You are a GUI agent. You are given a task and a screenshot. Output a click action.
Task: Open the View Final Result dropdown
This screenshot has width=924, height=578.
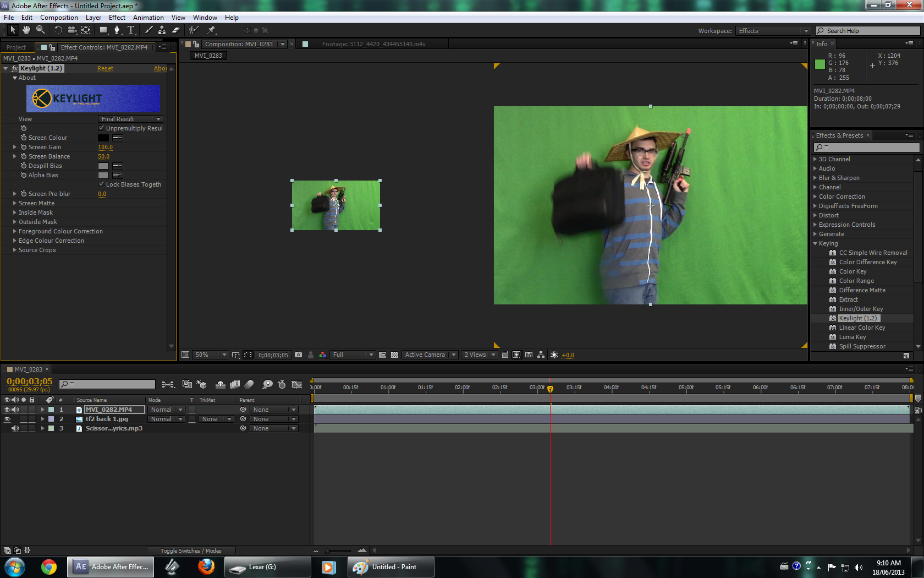(x=130, y=119)
